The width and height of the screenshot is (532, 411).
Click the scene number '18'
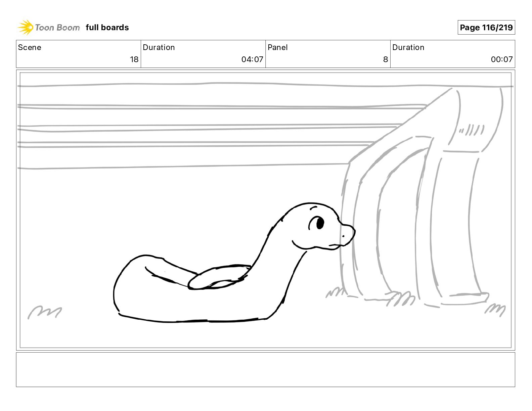pos(134,59)
